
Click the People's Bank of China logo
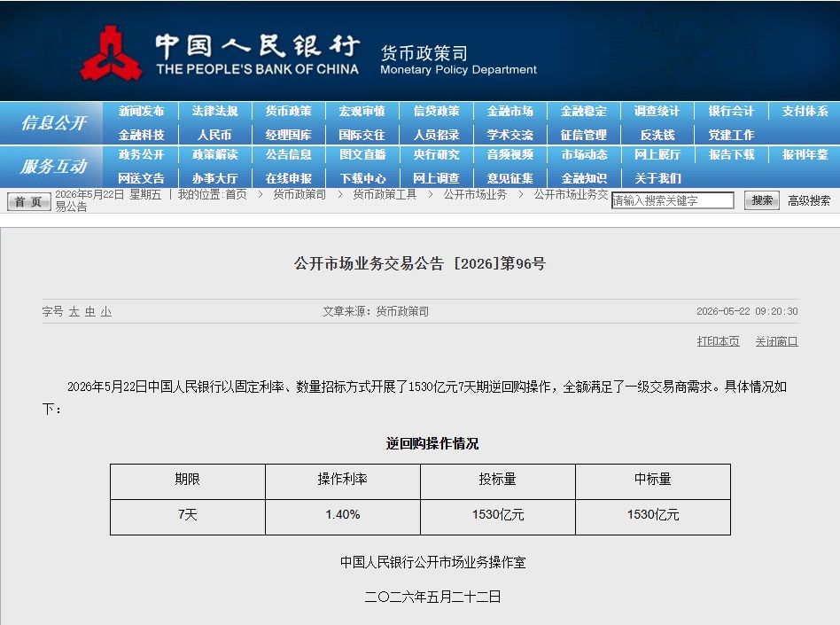(112, 53)
